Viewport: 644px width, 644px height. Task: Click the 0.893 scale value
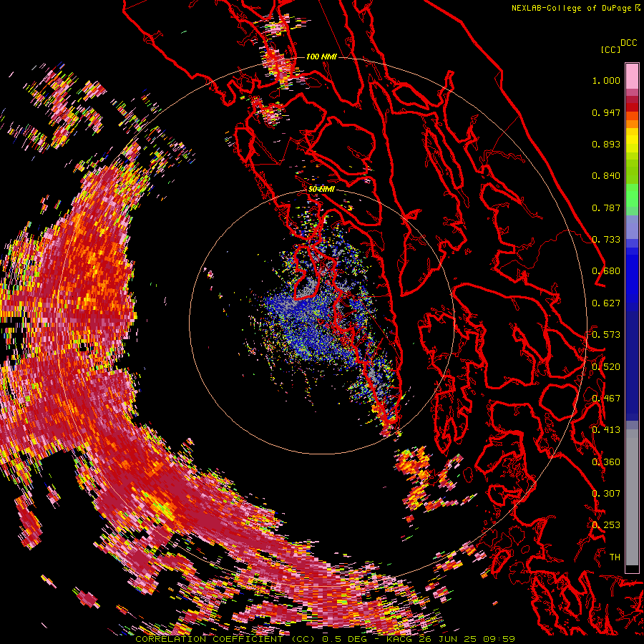tap(606, 144)
